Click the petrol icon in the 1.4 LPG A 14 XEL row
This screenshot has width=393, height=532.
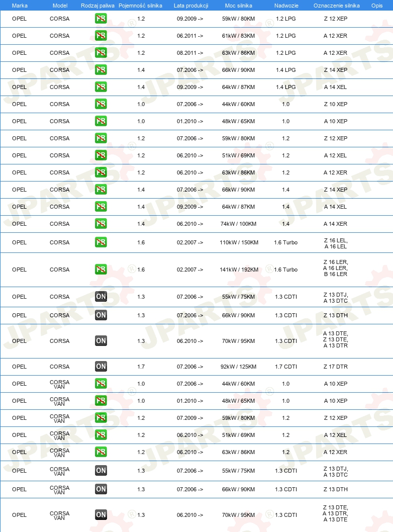point(101,87)
